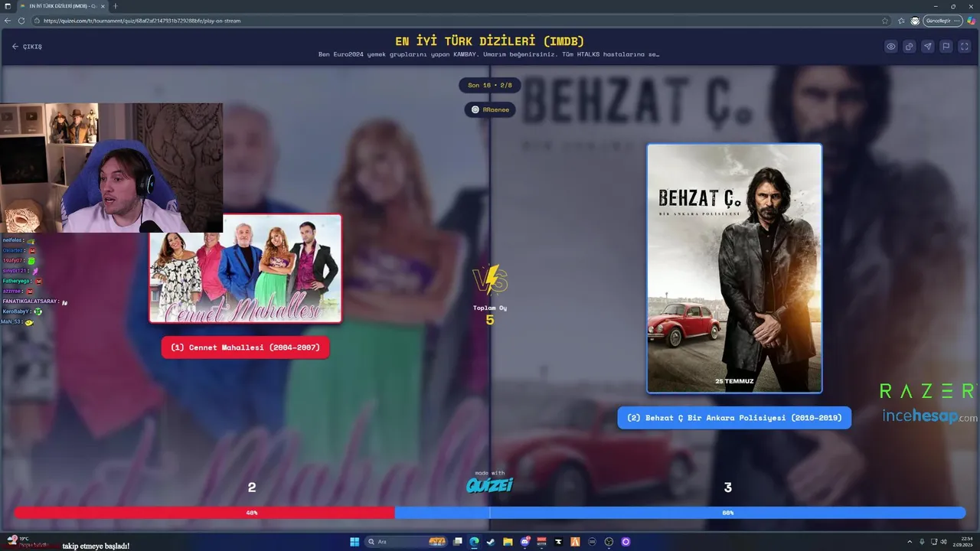This screenshot has width=980, height=551.
Task: Click the flag report icon
Action: [946, 47]
